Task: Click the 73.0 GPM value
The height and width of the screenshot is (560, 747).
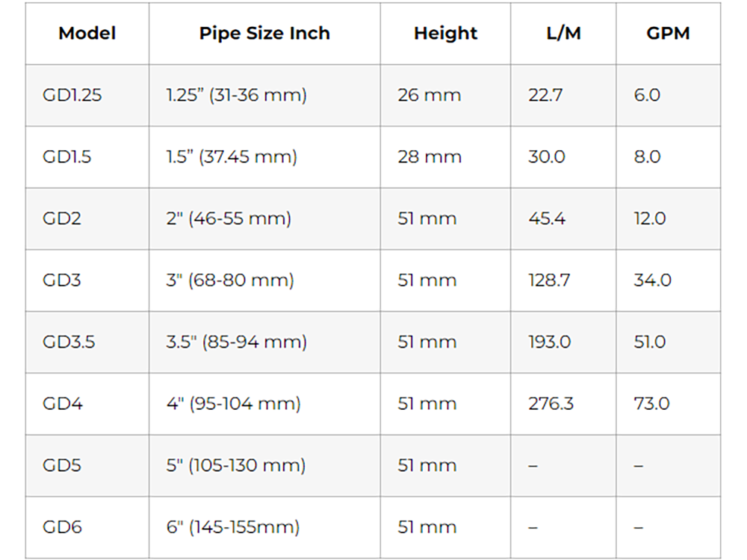Action: (x=652, y=404)
